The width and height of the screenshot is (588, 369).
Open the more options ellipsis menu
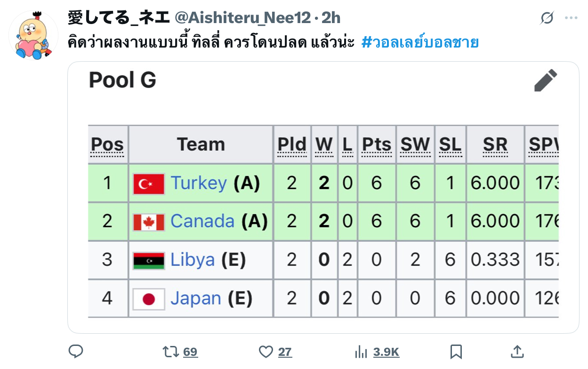tap(571, 18)
